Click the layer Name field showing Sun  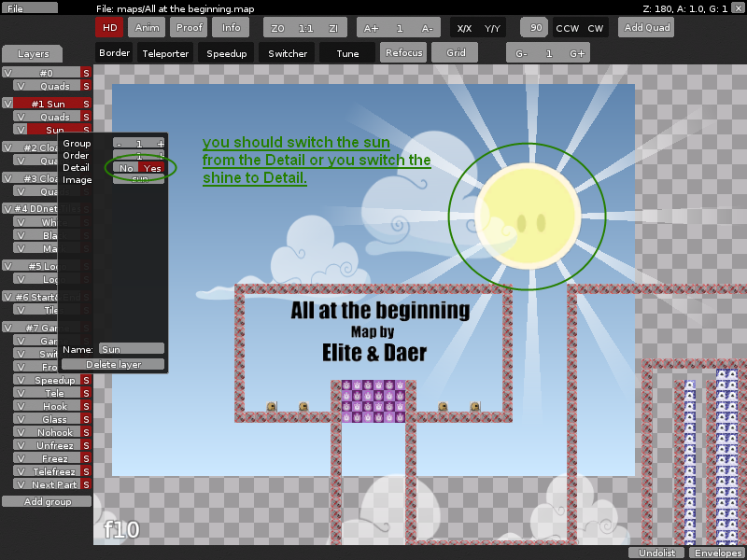point(131,347)
